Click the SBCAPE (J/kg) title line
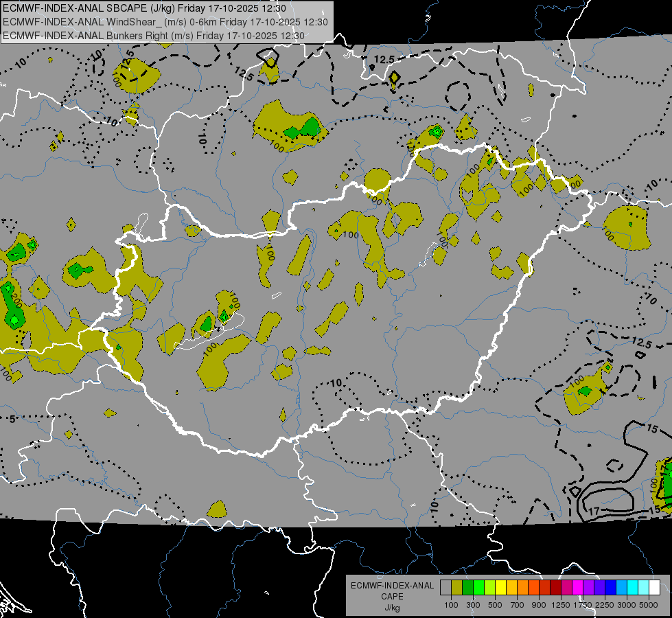Viewport: 672px width, 618px height. point(144,8)
